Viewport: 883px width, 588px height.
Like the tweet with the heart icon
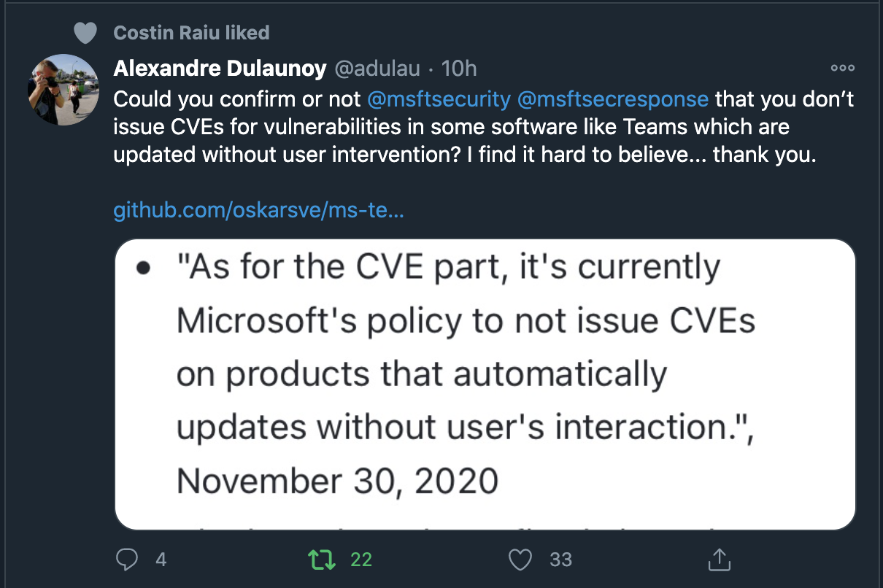(519, 560)
